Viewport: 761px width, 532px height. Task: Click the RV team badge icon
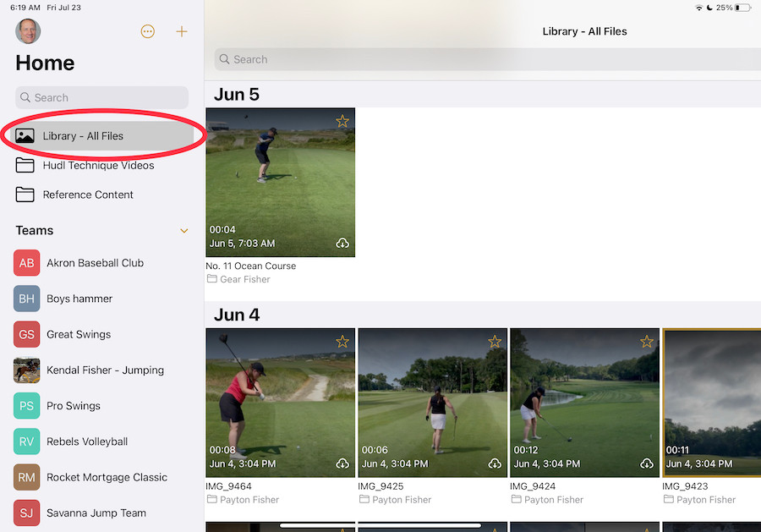tap(27, 442)
